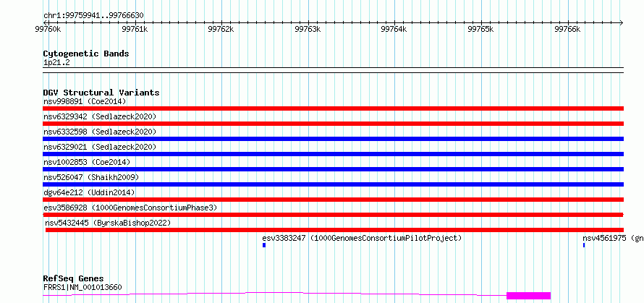Click nsv6332598 (Sedlazeck2020) blue variant bar
This screenshot has width=644, height=303.
(x=333, y=139)
